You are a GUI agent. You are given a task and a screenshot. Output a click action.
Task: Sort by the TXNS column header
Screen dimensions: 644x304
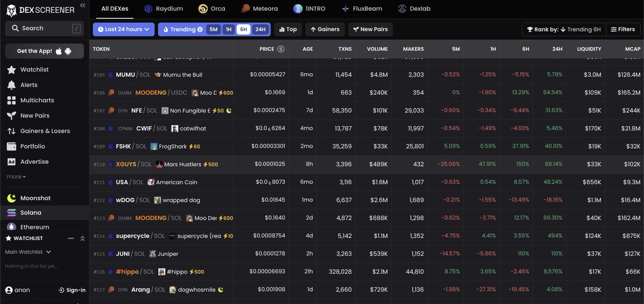click(345, 49)
